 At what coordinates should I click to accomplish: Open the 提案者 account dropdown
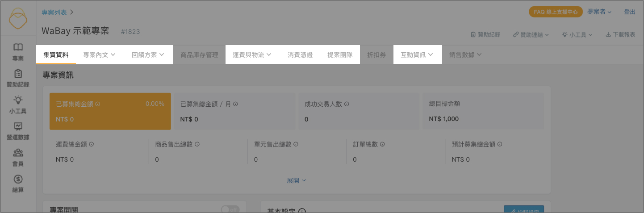click(x=599, y=12)
